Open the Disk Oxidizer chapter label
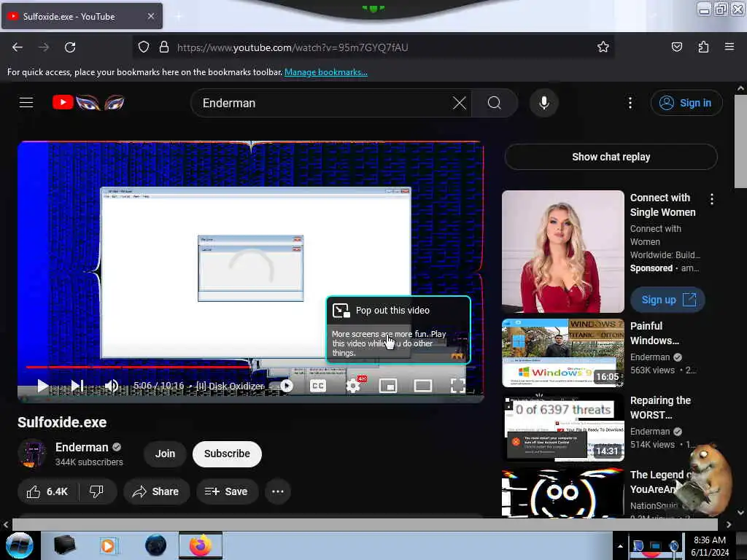 230,386
